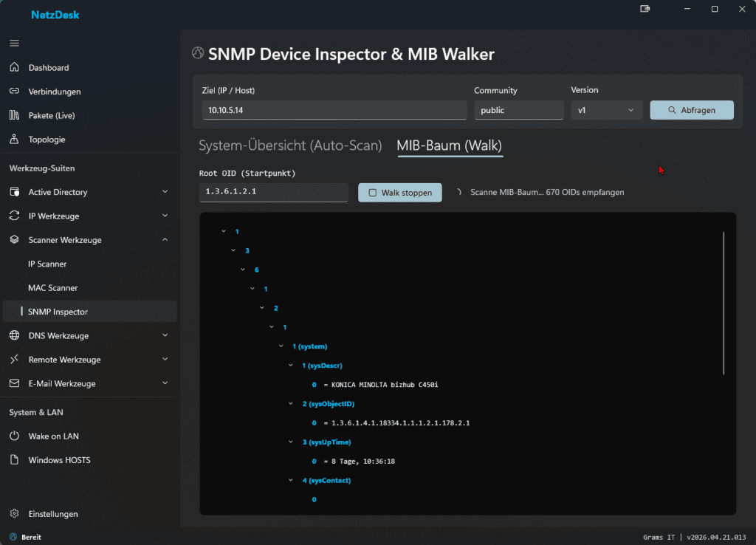Image resolution: width=756 pixels, height=545 pixels.
Task: Expand the Active Directory section
Action: coord(165,192)
